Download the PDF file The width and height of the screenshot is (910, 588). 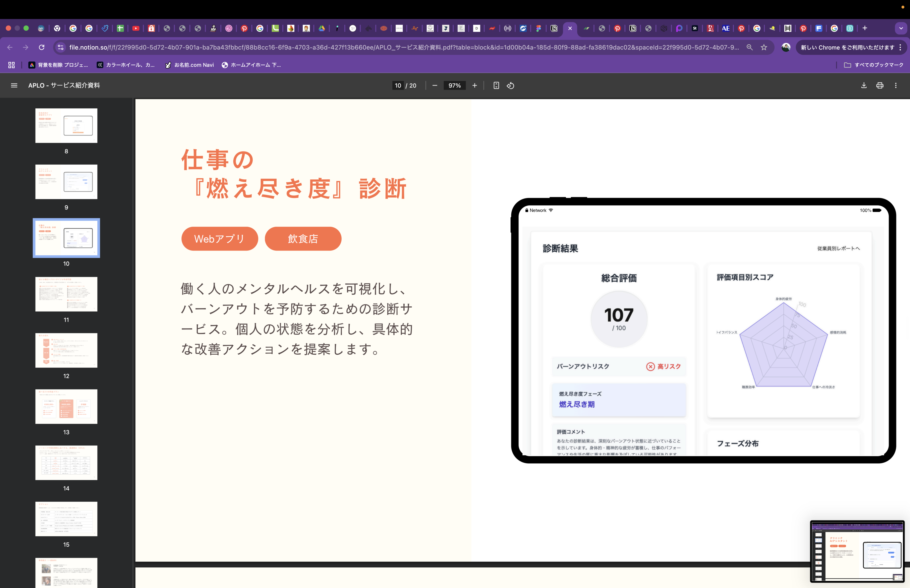[x=864, y=85]
